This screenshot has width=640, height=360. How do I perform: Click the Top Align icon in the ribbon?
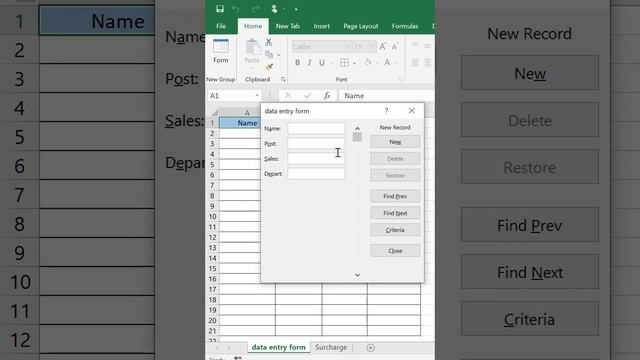(415, 45)
